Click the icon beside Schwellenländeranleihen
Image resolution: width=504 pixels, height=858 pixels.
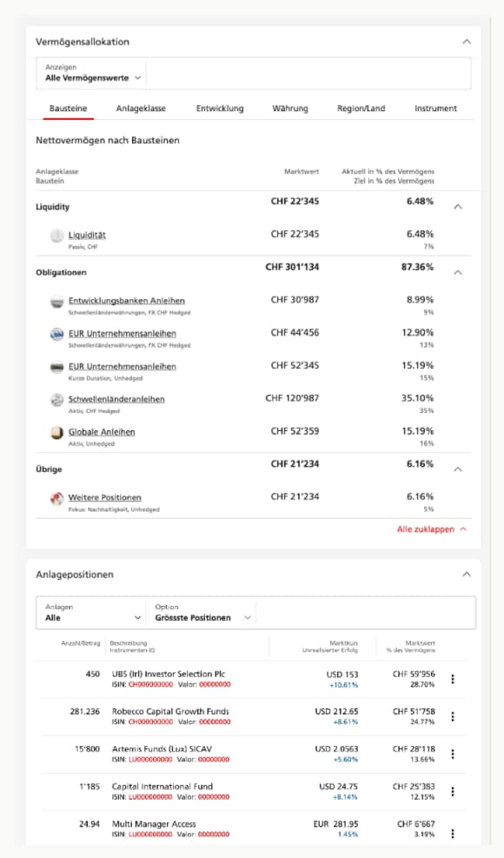pos(56,399)
